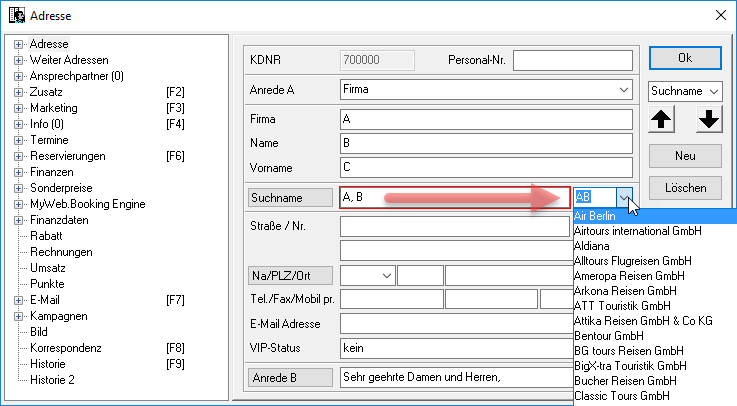
Task: Expand the Finanzen tree node
Action: 18,172
